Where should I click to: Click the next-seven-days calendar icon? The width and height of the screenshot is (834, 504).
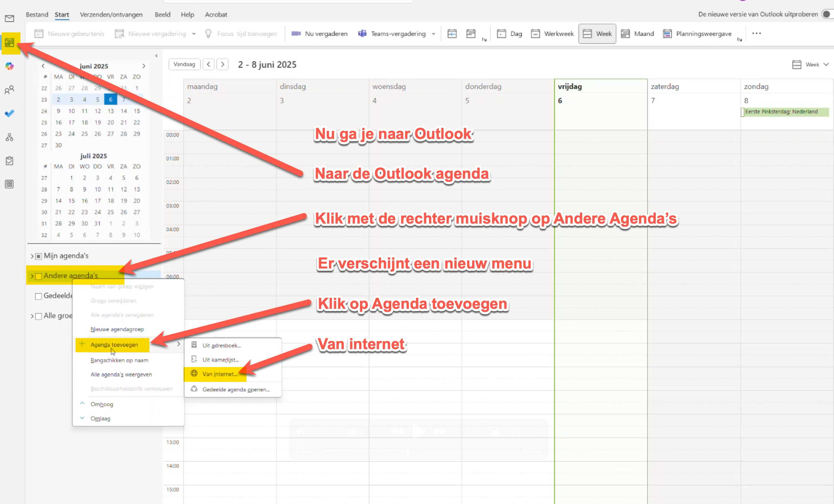(471, 34)
